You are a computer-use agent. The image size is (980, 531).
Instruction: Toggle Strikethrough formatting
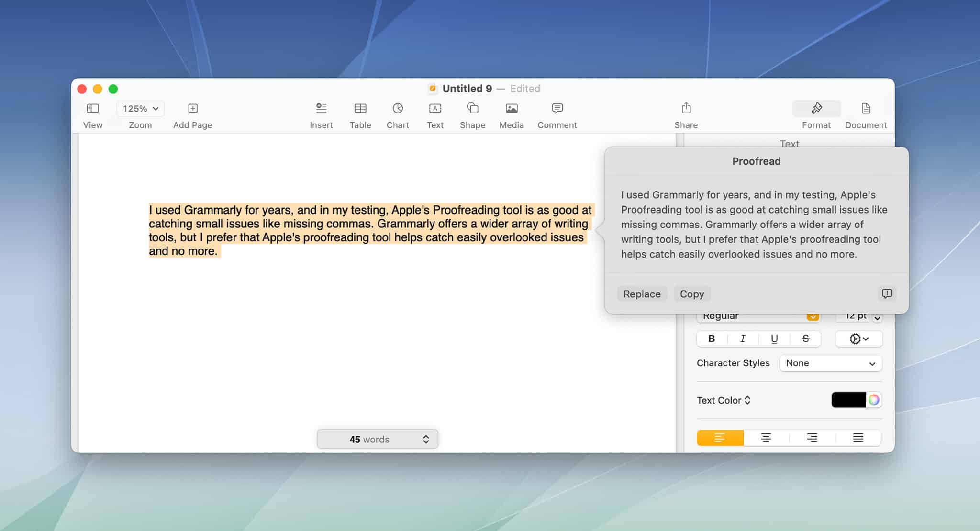(x=805, y=339)
